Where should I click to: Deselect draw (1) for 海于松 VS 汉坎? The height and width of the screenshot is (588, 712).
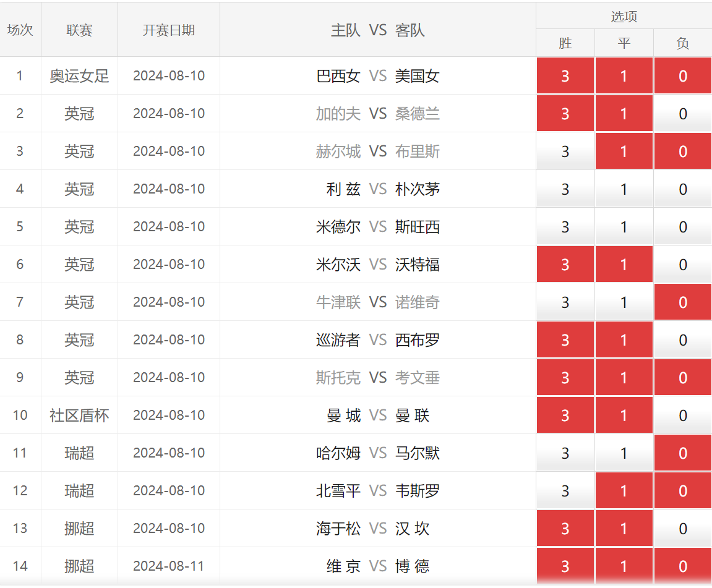624,527
